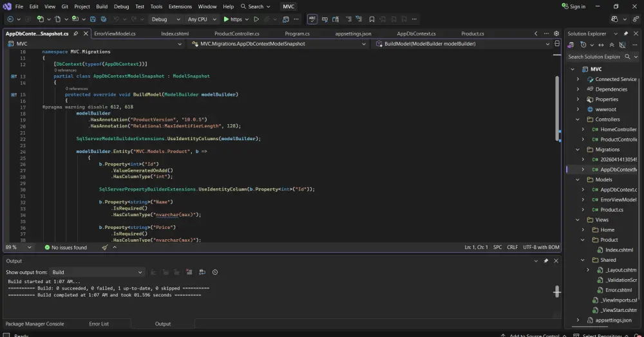Open the ProductController.cs tab
Image resolution: width=644 pixels, height=337 pixels.
(x=236, y=33)
